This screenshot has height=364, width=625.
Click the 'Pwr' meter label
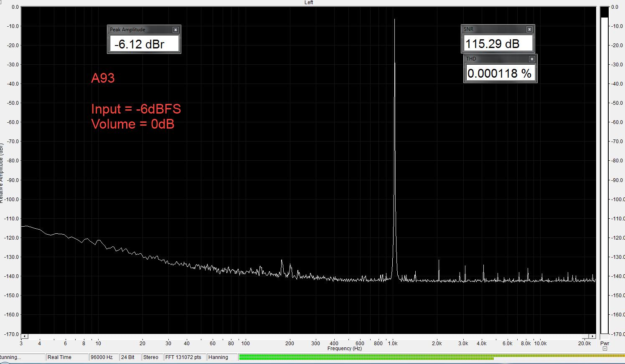click(605, 344)
